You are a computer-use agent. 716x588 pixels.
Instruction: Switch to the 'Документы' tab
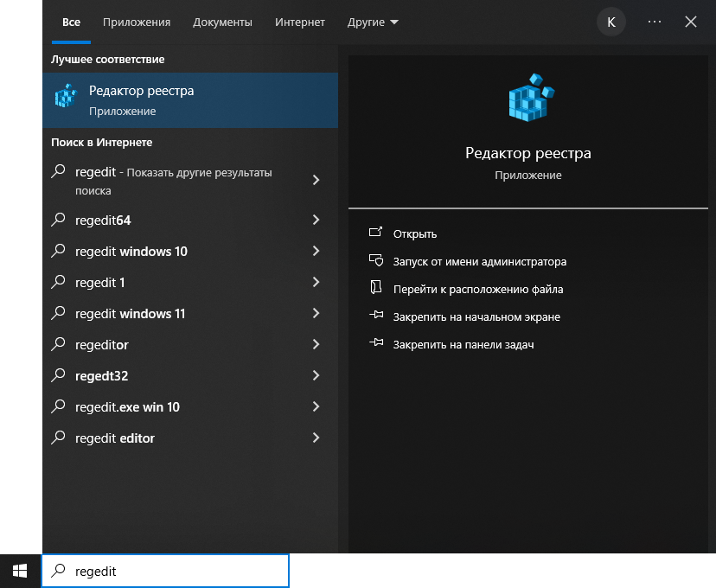pos(222,22)
